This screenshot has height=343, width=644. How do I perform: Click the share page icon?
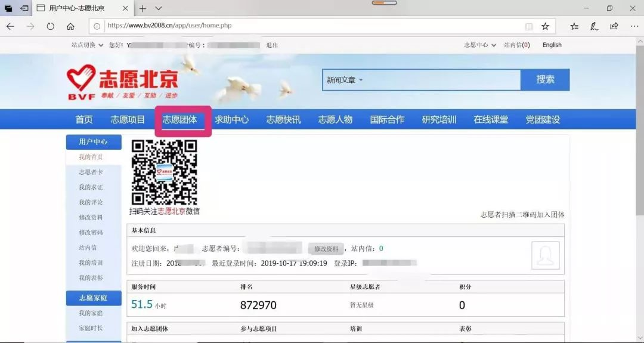click(x=614, y=26)
